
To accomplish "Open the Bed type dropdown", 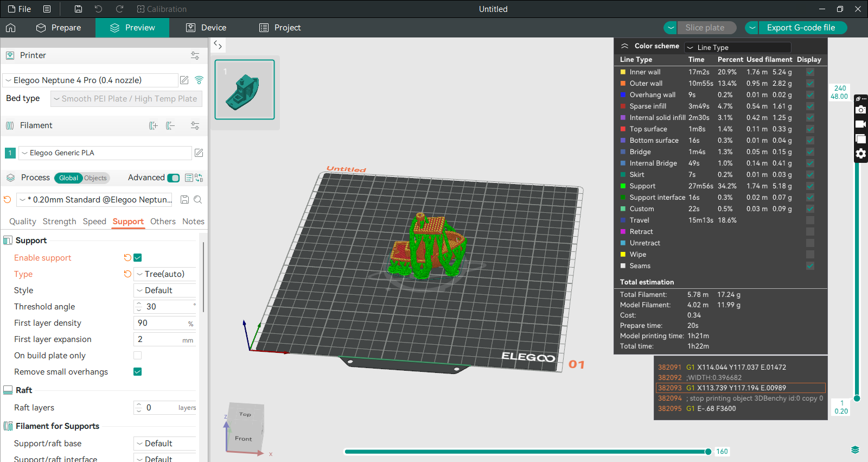I will [126, 99].
